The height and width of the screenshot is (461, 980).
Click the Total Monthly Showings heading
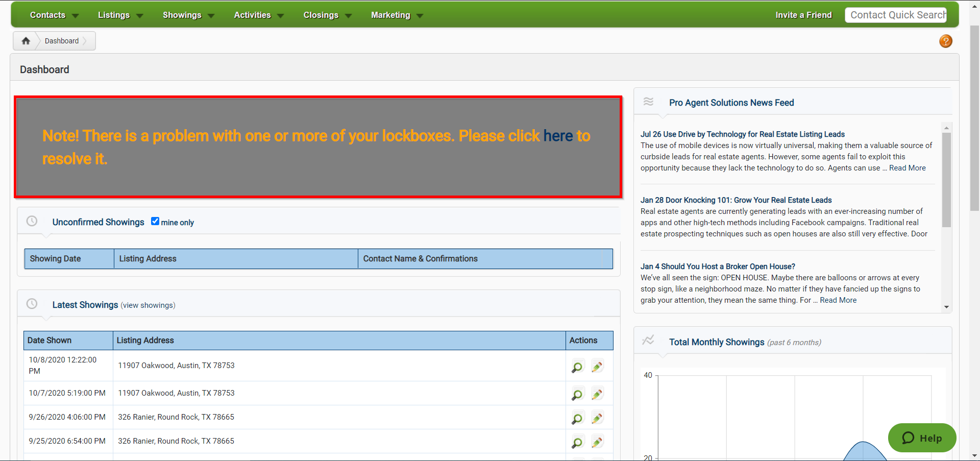[x=717, y=342]
